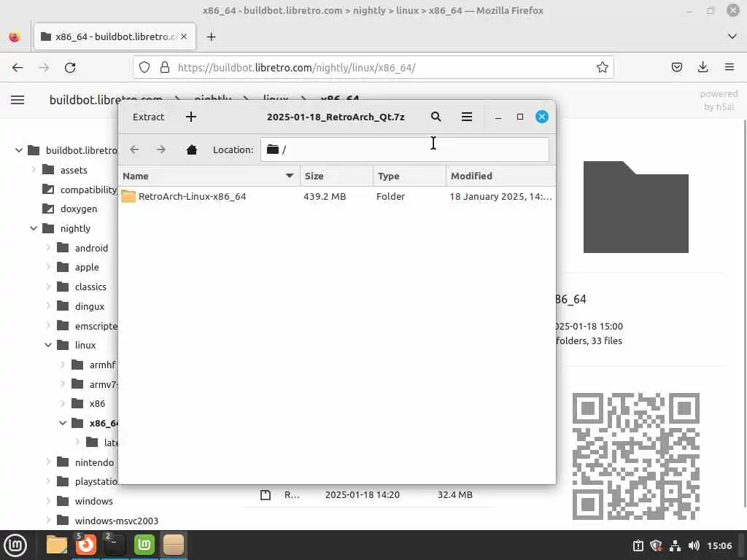Viewport: 747px width, 560px height.
Task: Toggle the buildbot page sidebar menu
Action: pyautogui.click(x=18, y=100)
